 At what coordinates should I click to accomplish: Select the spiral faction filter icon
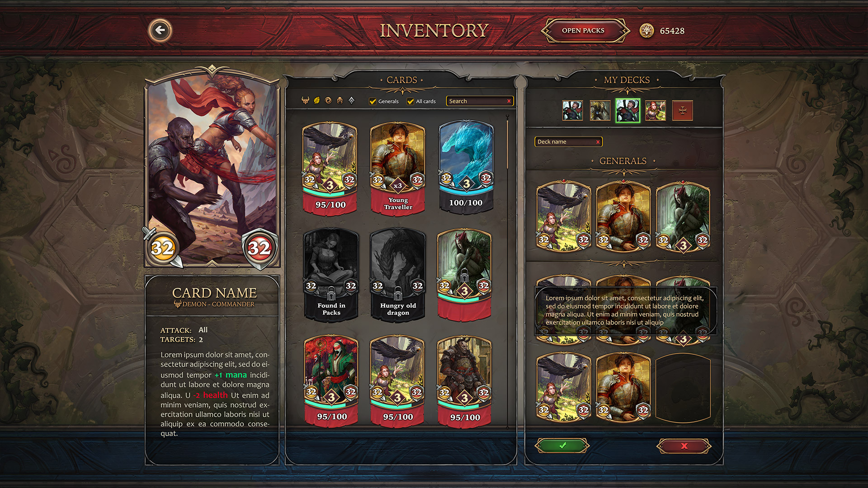(328, 100)
